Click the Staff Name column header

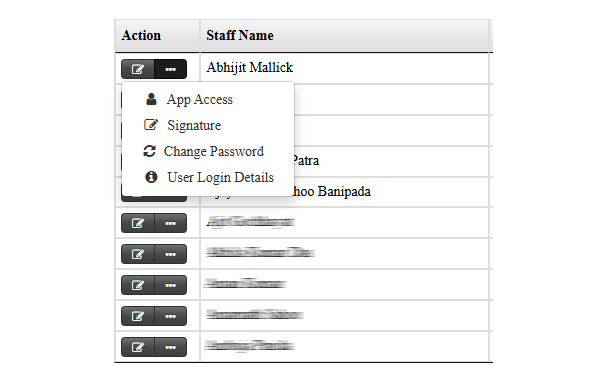coord(240,36)
